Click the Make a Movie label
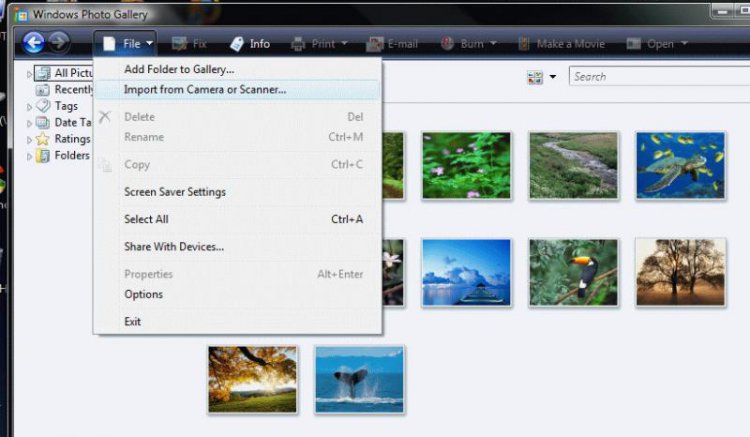 point(571,44)
